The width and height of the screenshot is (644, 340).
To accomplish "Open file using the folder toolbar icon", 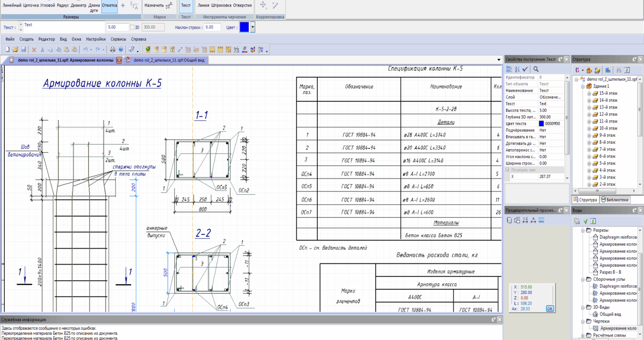I will (x=15, y=50).
